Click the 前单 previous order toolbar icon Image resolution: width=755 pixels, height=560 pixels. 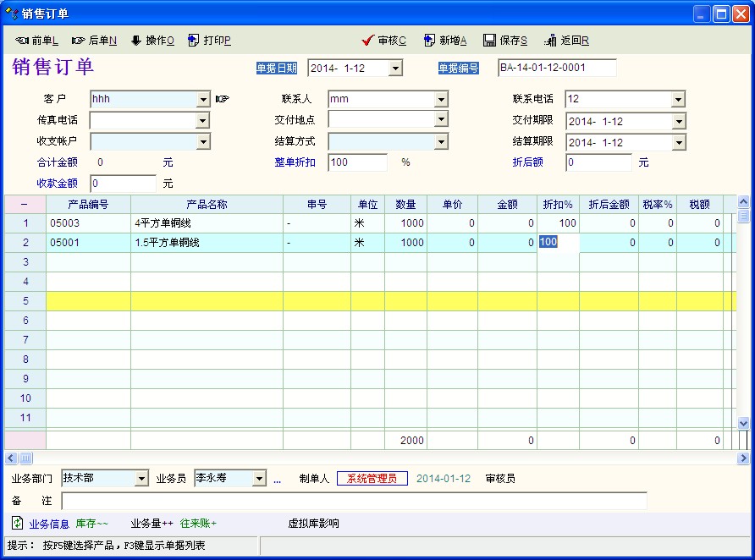[x=23, y=41]
